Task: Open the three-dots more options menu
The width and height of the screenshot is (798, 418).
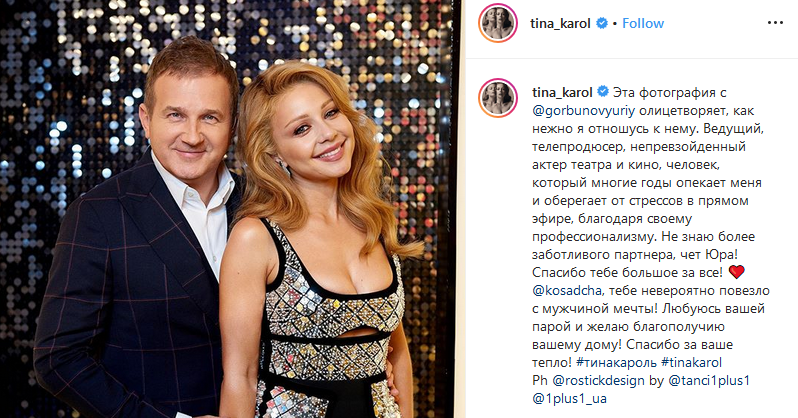Action: coord(775,23)
